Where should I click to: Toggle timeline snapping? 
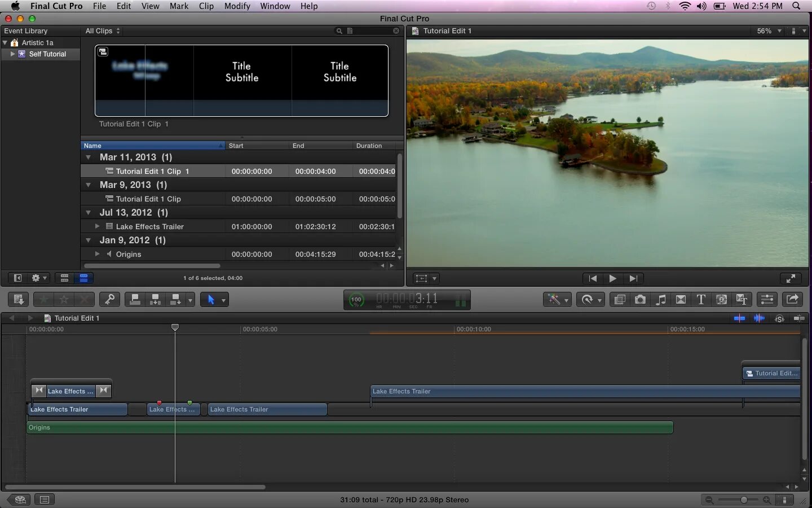(x=799, y=318)
